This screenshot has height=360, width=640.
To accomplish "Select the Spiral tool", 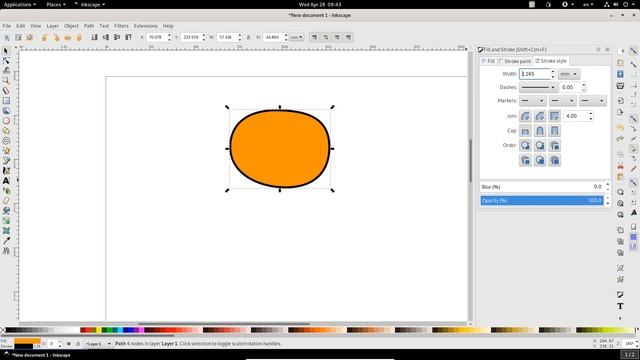I will tap(6, 141).
